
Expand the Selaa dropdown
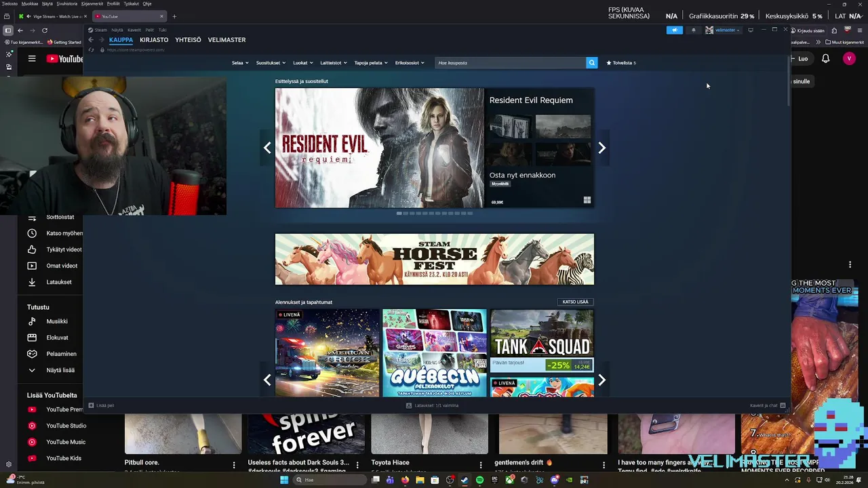point(240,62)
